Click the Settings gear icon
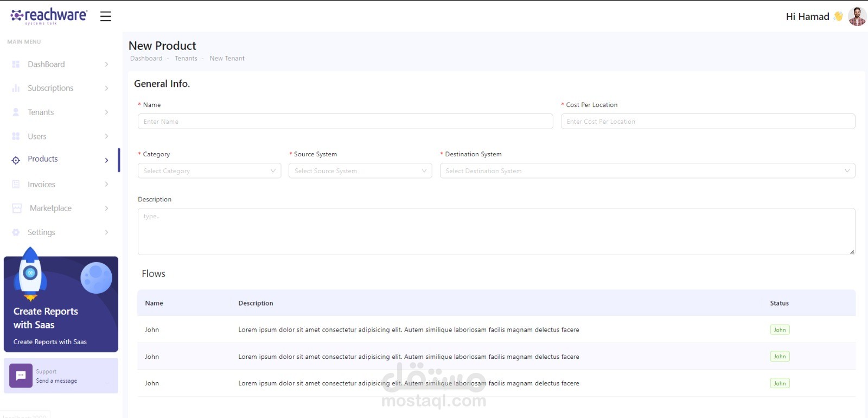Image resolution: width=868 pixels, height=418 pixels. (x=16, y=232)
